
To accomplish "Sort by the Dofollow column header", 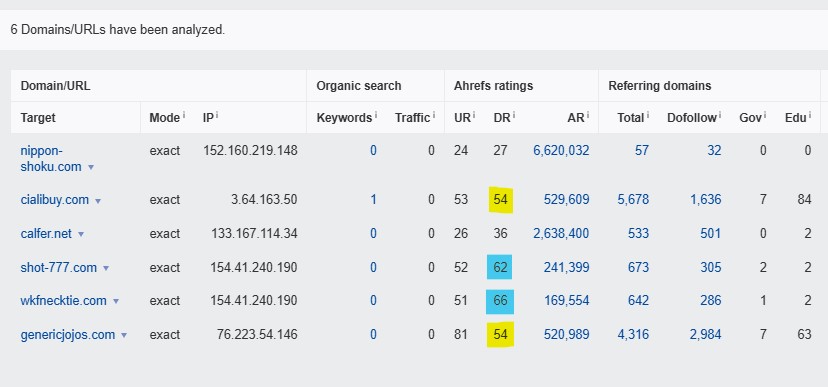I will click(x=692, y=118).
